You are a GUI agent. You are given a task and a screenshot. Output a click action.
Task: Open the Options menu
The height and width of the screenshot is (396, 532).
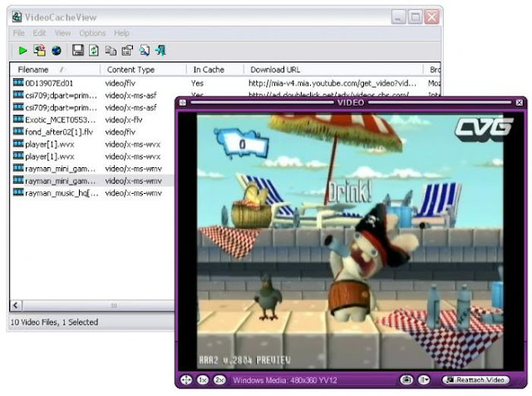coord(92,33)
